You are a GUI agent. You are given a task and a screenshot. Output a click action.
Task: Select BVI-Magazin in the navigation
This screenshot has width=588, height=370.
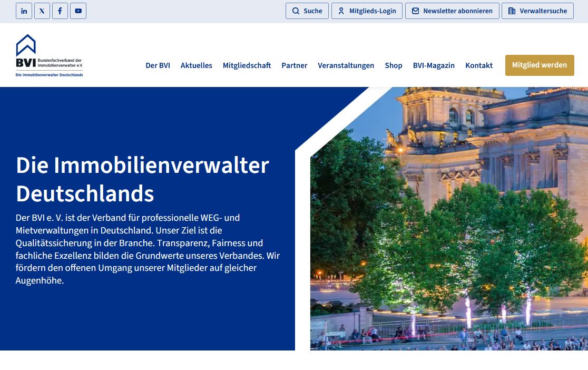click(x=434, y=65)
